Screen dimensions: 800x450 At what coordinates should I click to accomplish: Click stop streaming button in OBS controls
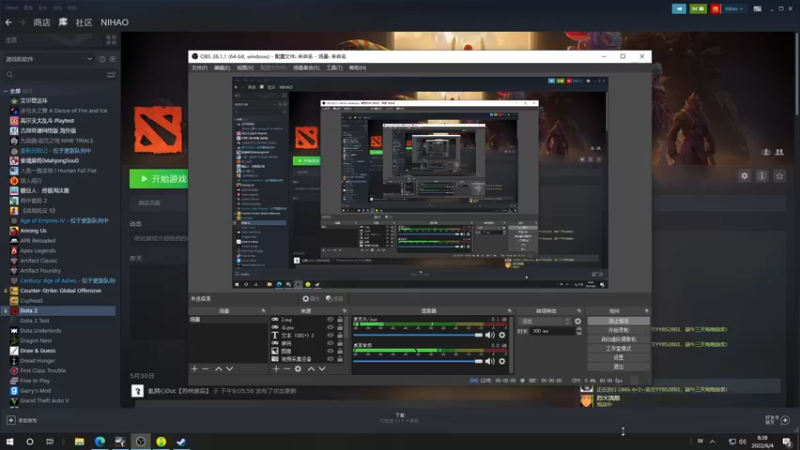(618, 321)
